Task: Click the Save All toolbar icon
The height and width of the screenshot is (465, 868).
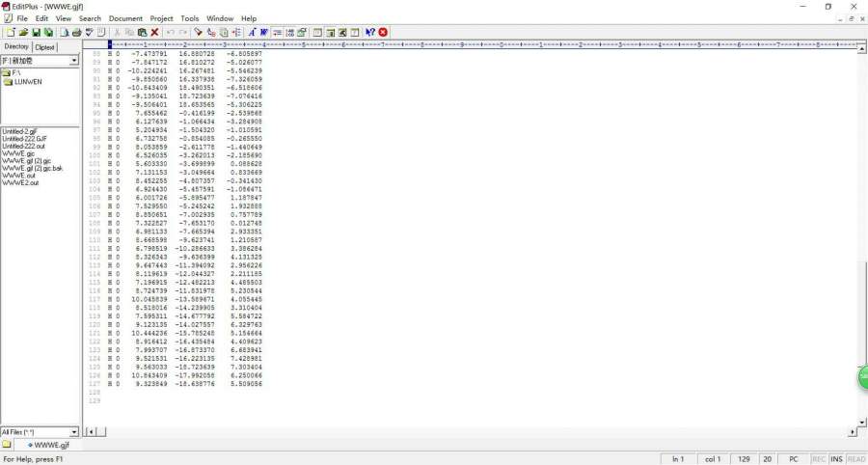Action: click(x=49, y=32)
